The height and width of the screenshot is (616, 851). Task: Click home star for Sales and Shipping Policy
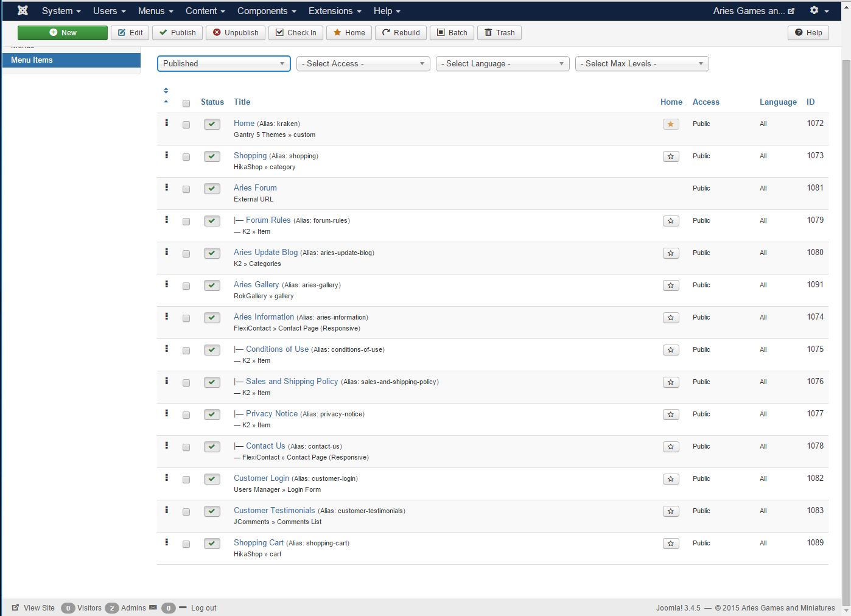pyautogui.click(x=671, y=382)
